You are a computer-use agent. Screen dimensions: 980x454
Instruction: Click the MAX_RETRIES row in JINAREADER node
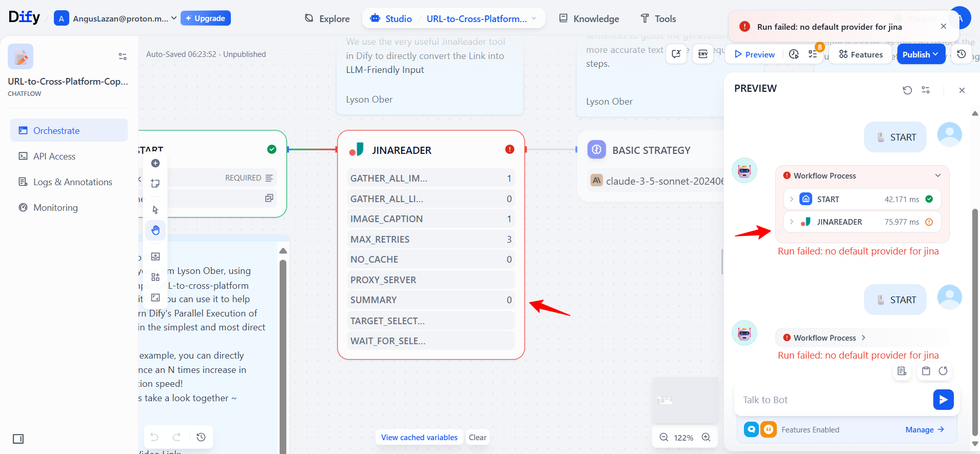click(431, 239)
